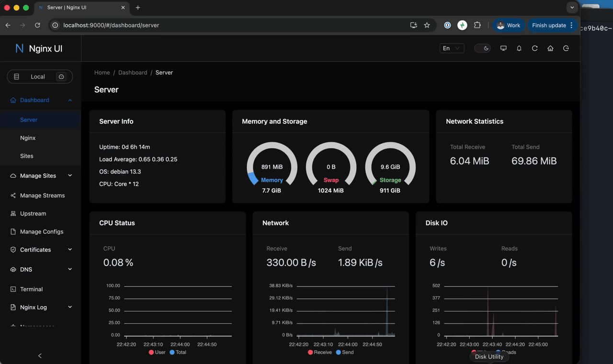
Task: Open notifications bell icon
Action: [519, 48]
